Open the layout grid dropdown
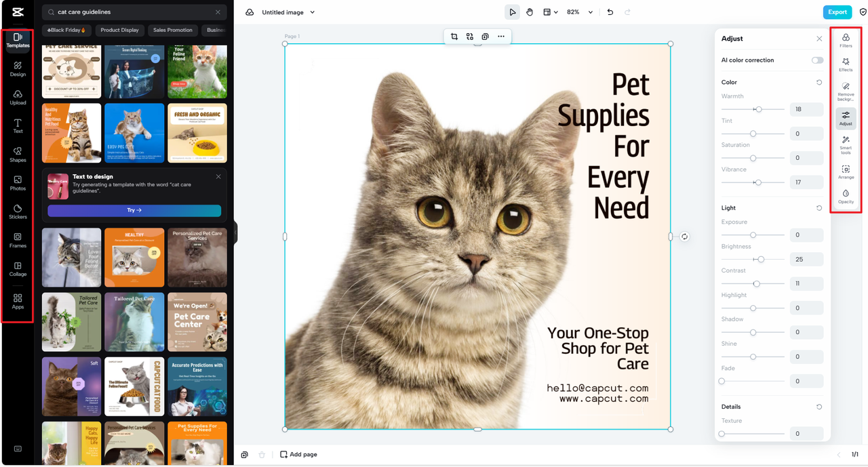This screenshot has width=868, height=467. (x=551, y=12)
